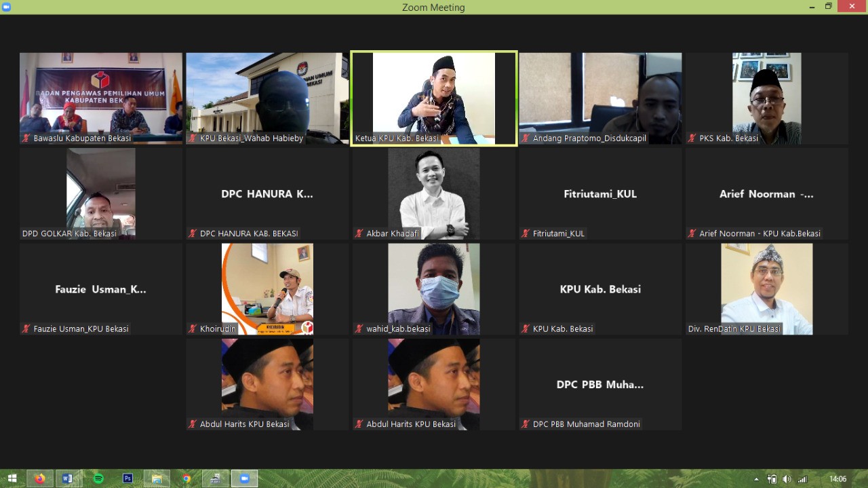Open File Explorer from the taskbar

tap(157, 478)
